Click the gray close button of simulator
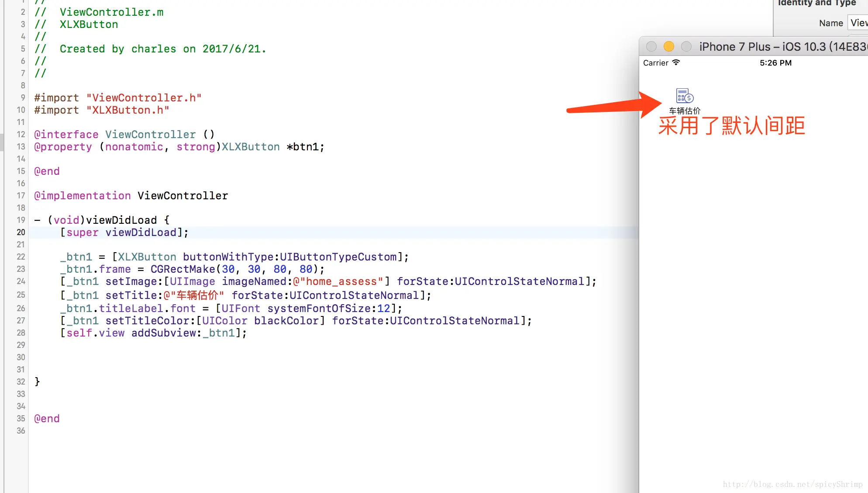 [x=651, y=46]
